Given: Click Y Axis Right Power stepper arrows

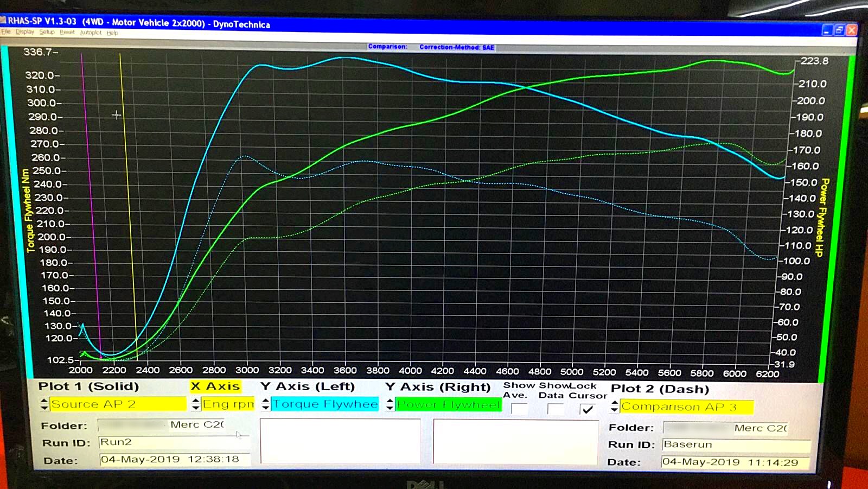Looking at the screenshot, I should (390, 405).
